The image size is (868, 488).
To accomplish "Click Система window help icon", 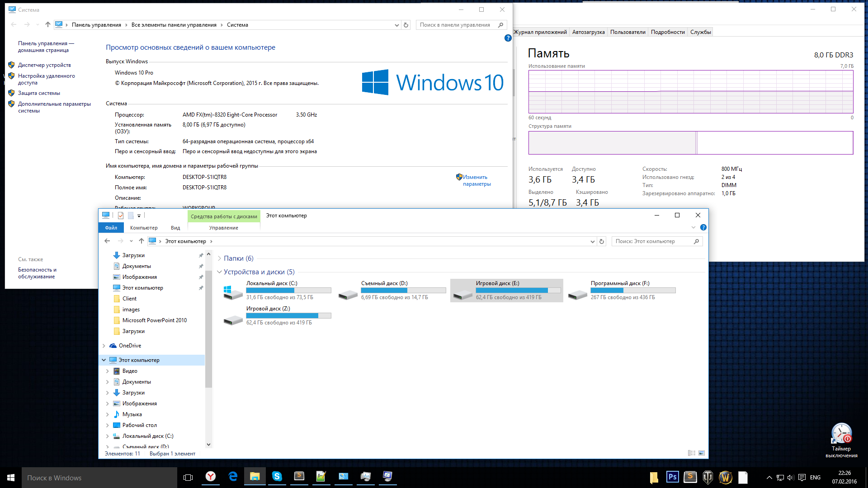I will (508, 38).
